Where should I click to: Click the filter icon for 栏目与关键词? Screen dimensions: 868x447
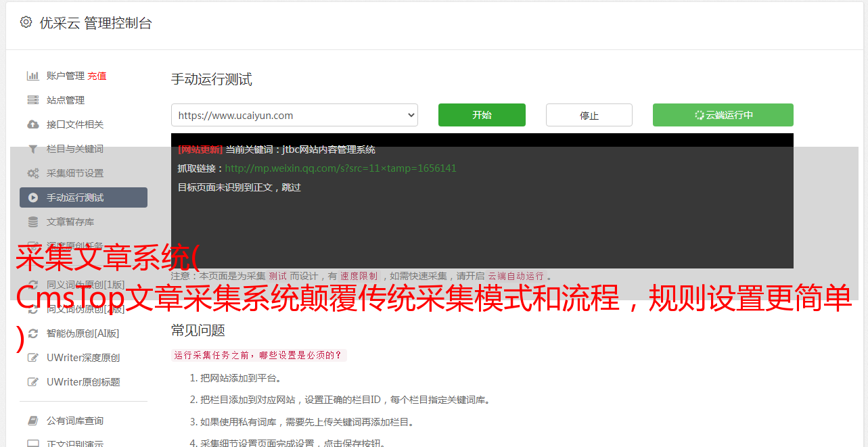coord(32,149)
